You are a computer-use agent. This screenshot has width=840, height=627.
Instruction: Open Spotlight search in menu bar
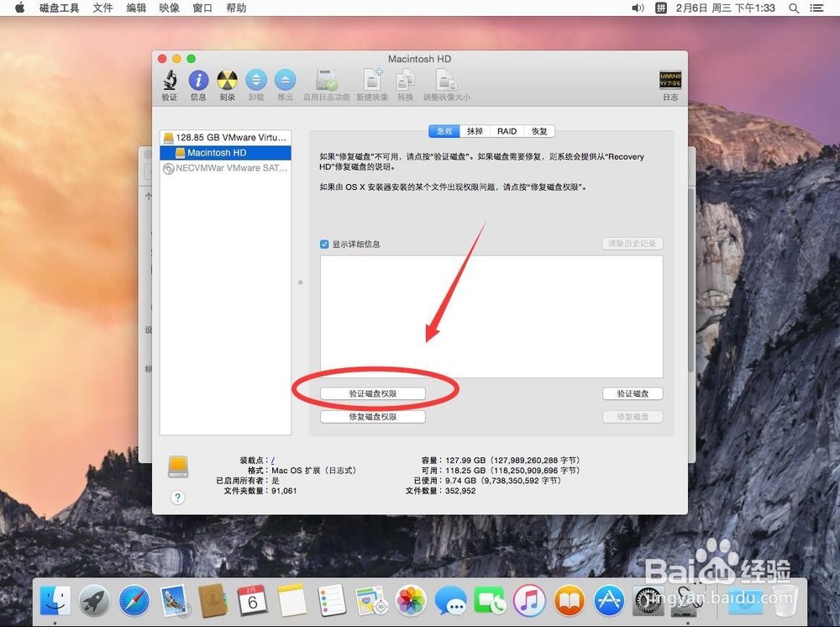794,8
